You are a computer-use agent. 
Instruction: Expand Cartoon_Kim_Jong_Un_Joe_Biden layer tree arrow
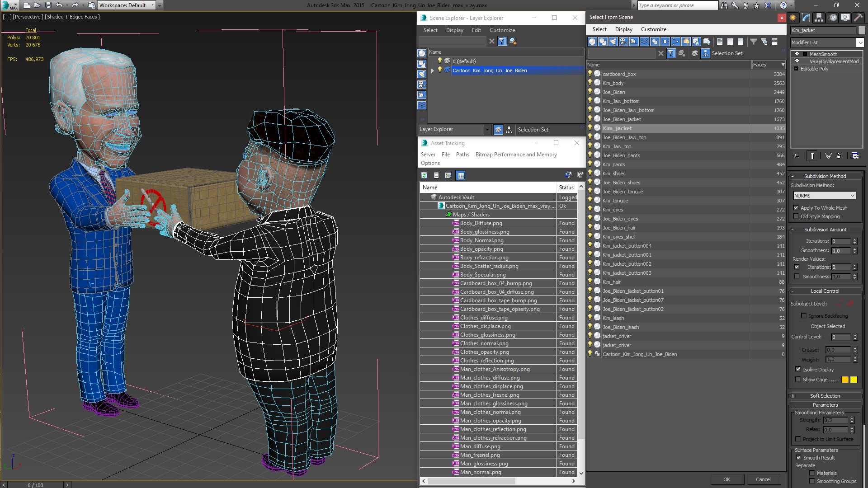[x=433, y=70]
